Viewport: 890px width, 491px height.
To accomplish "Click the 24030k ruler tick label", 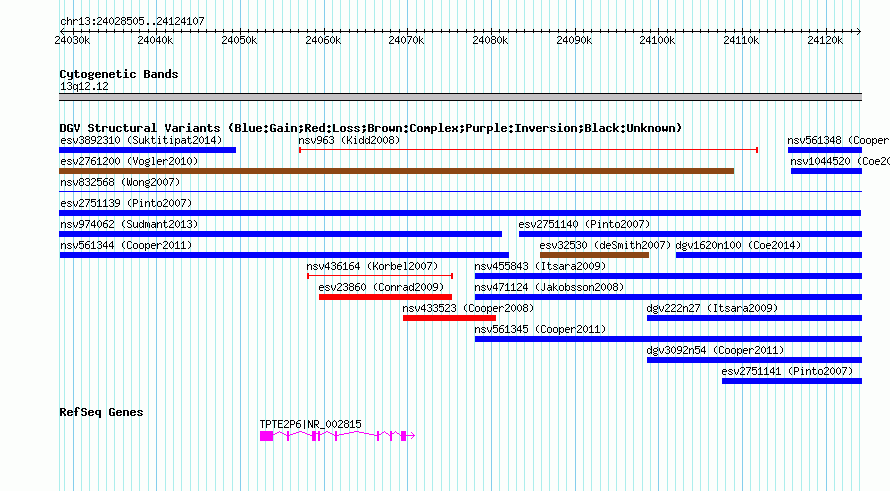I will (72, 40).
